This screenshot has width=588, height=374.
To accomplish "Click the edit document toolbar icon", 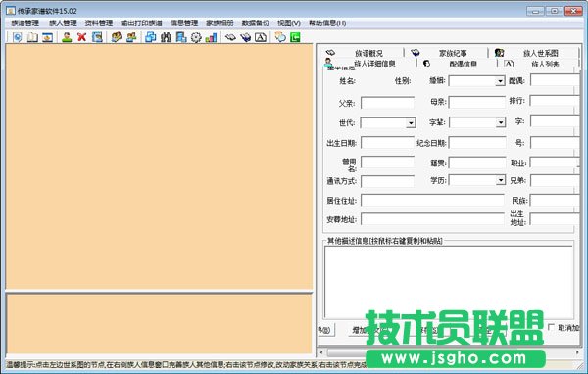I will pyautogui.click(x=97, y=37).
